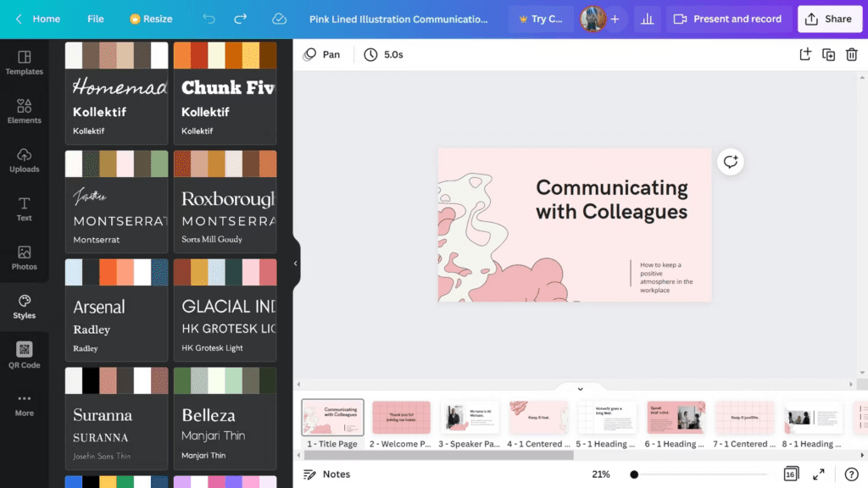Open the Photos tab in sidebar
The height and width of the screenshot is (488, 868).
tap(24, 258)
